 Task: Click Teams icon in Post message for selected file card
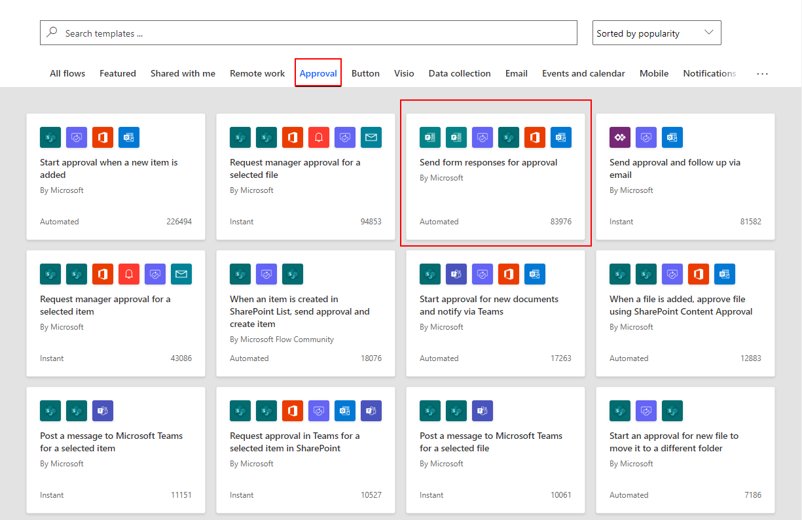pos(482,411)
